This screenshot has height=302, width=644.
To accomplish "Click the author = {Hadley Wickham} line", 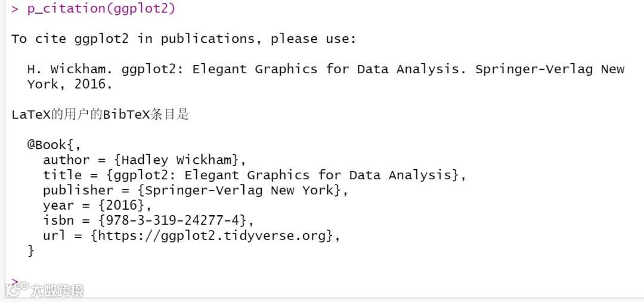I will 144,160.
